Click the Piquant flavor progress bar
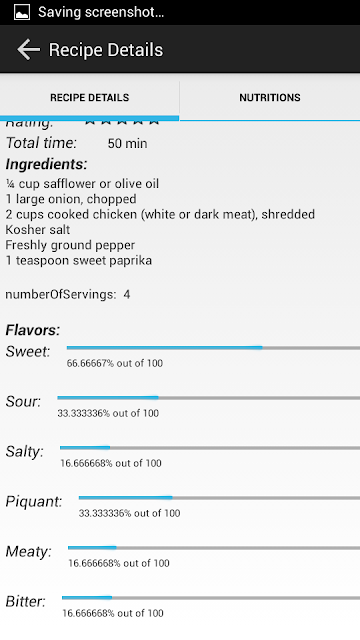The image size is (360, 640). 219,498
